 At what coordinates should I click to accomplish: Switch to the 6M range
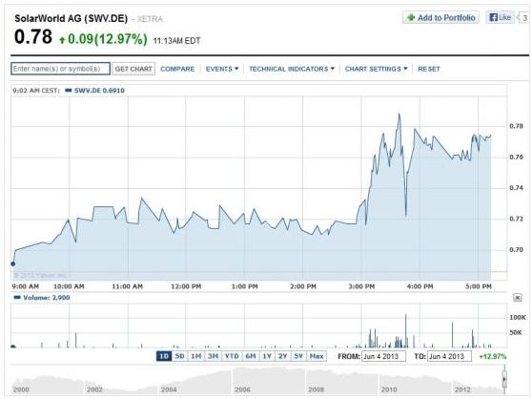click(251, 356)
